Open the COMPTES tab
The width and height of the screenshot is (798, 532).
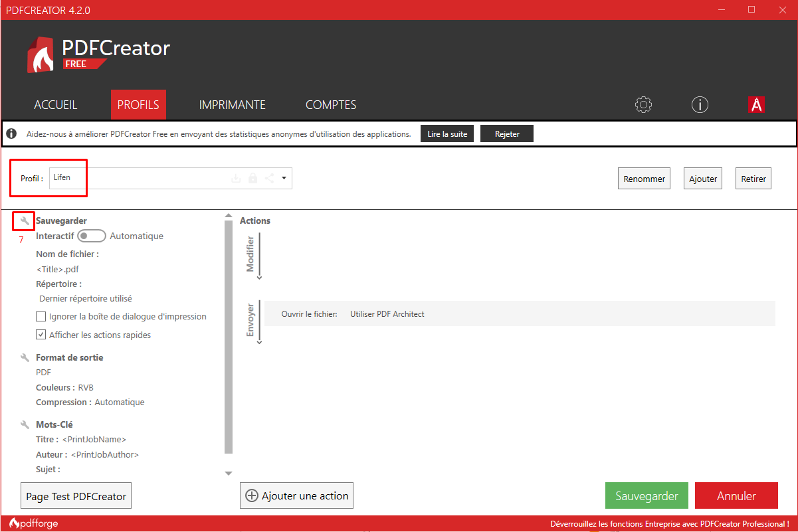coord(331,105)
